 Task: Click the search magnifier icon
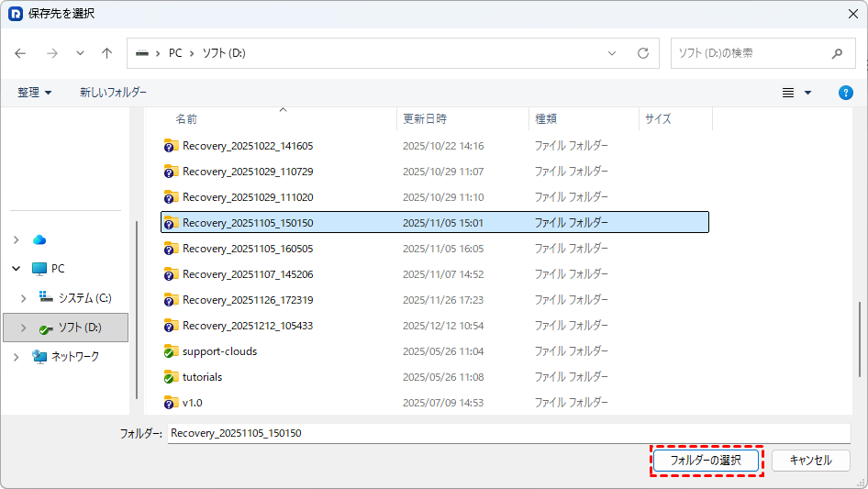click(837, 53)
